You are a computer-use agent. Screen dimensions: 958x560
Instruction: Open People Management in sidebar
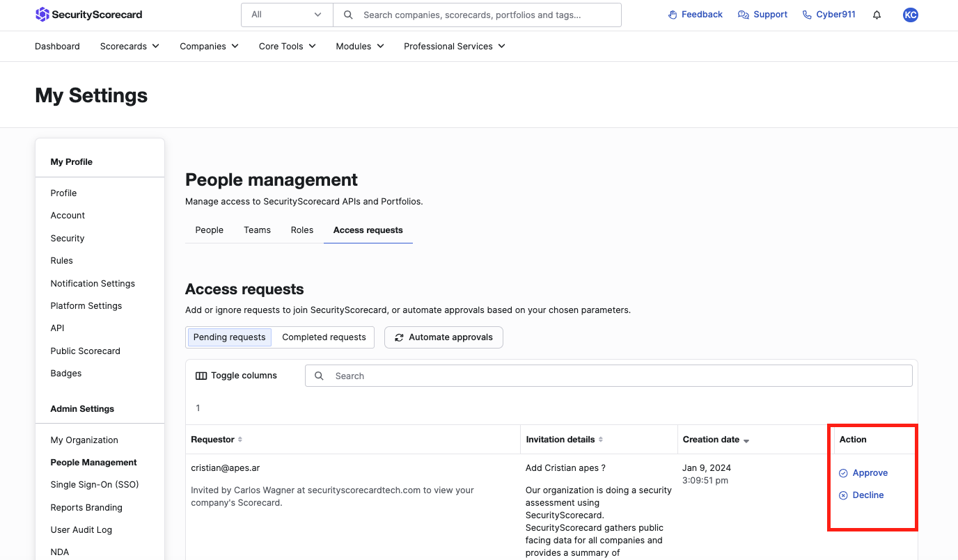coord(93,463)
